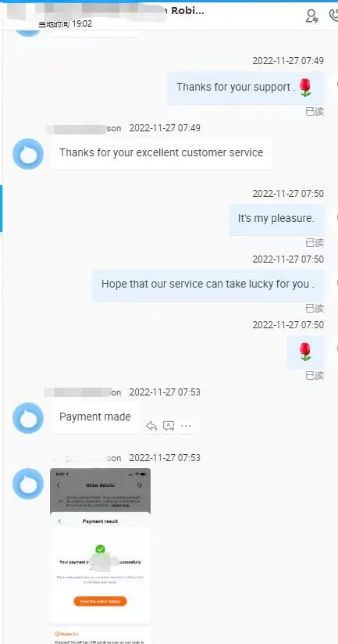Select "Thanks for your excellent customer service" bubble

tap(162, 154)
